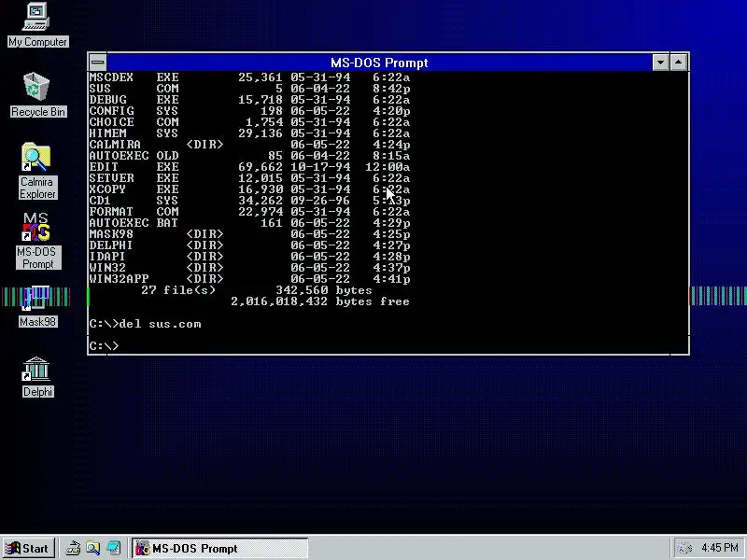Click the DELPHI directory entry
747x560 pixels.
[x=249, y=245]
